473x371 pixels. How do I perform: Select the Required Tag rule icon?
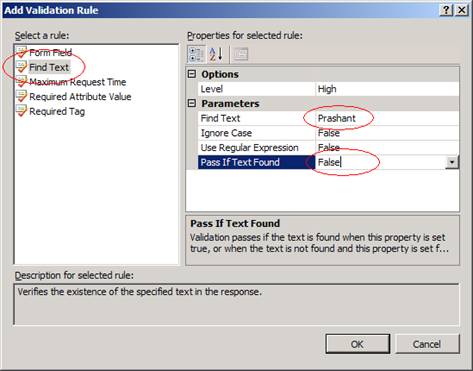click(x=22, y=111)
